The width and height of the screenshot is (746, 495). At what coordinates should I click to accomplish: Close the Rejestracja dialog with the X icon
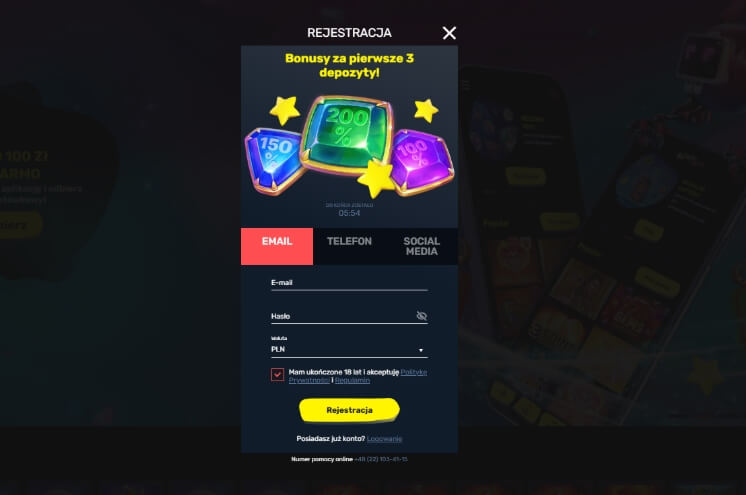point(449,33)
